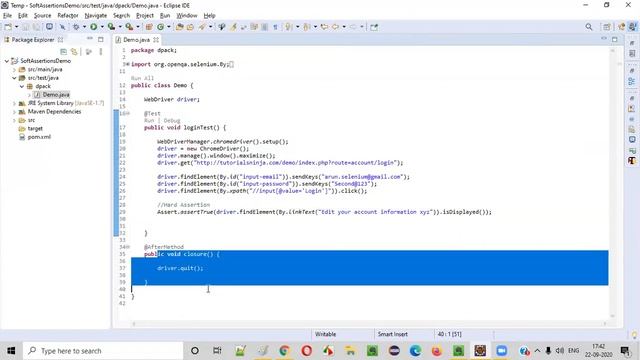The width and height of the screenshot is (640, 360).
Task: Click the Open Task icon
Action: click(190, 27)
